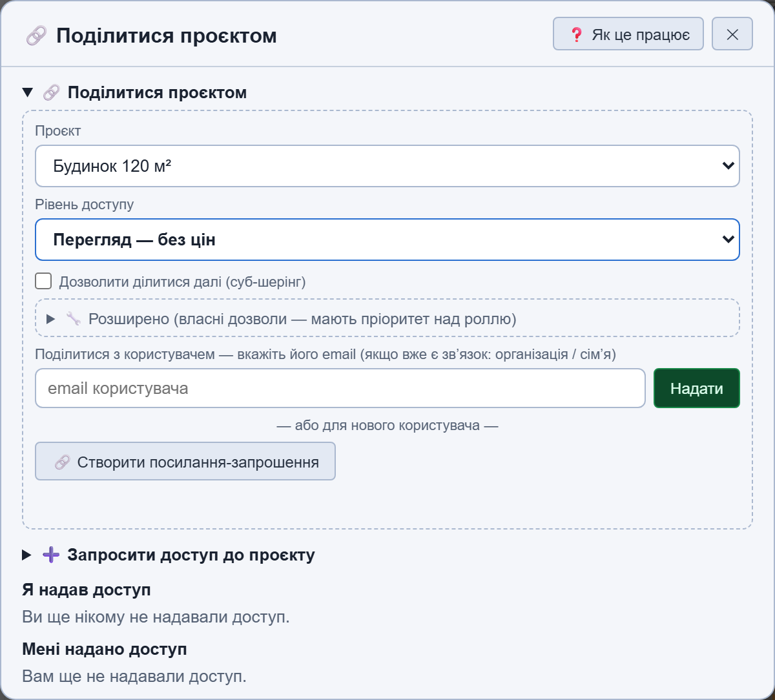Open the Проєкт dropdown 'Будинок 120 м²'
The width and height of the screenshot is (775, 700).
pyautogui.click(x=387, y=166)
